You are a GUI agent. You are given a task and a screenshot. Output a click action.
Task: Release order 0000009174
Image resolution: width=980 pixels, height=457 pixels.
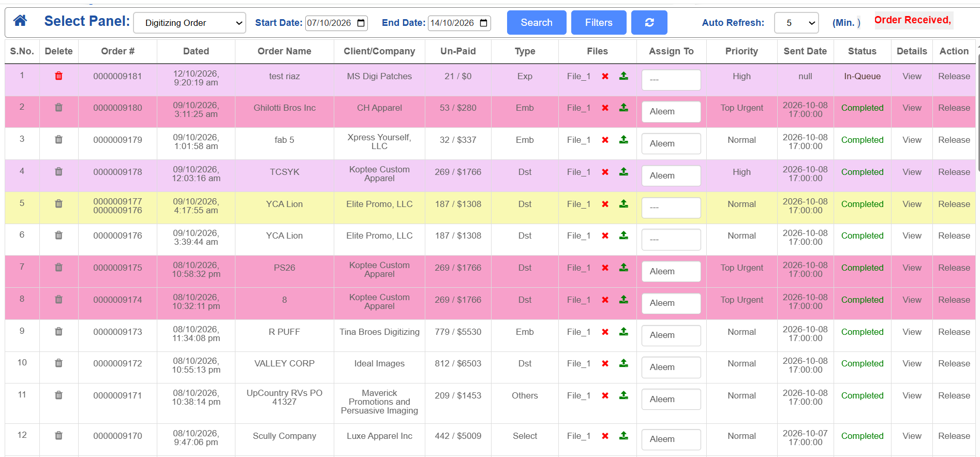coord(954,300)
